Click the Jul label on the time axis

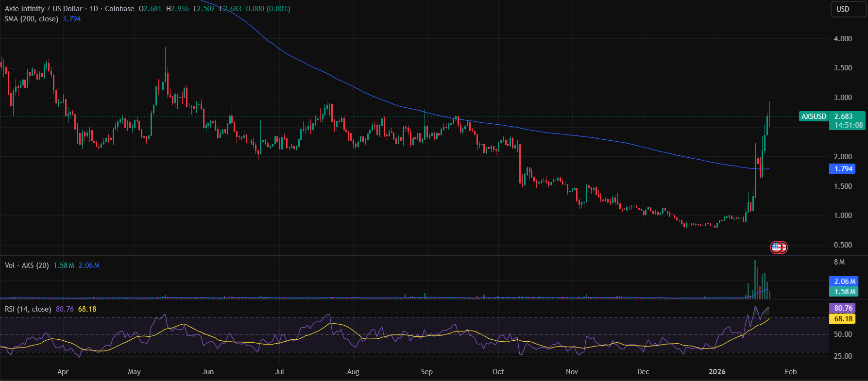(279, 372)
